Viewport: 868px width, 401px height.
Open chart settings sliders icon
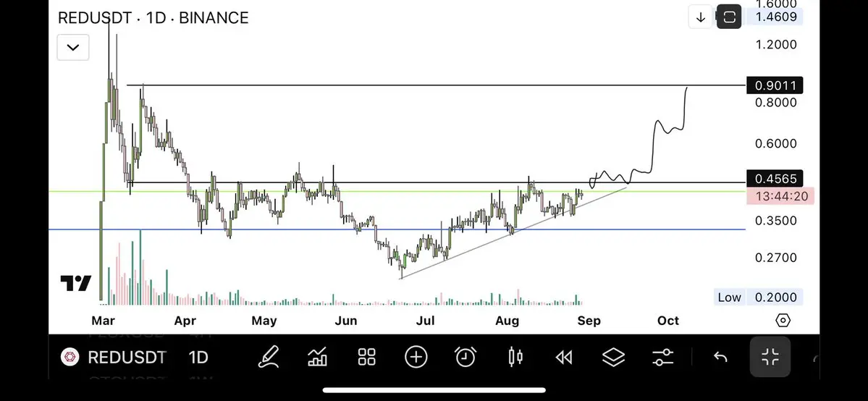coord(662,358)
